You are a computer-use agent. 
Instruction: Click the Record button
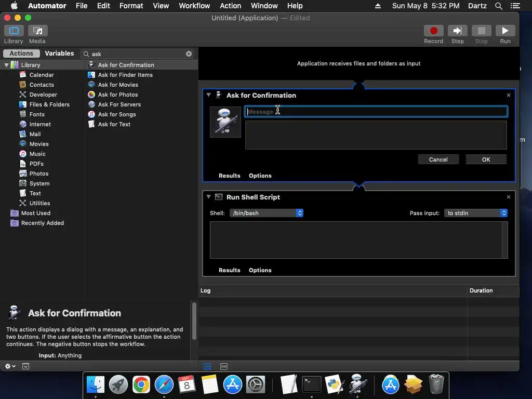(433, 31)
